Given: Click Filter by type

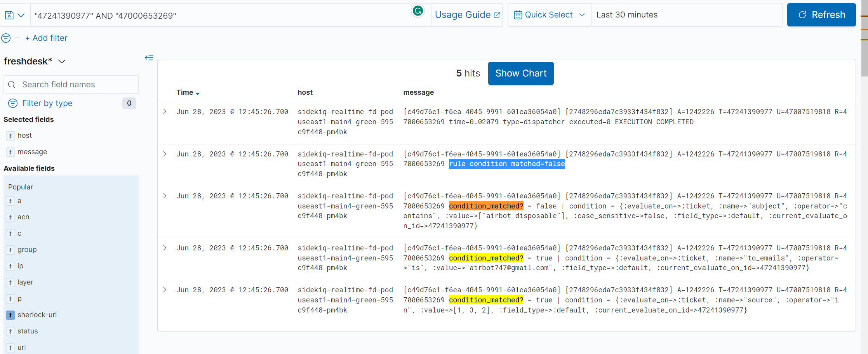Looking at the screenshot, I should pos(47,103).
